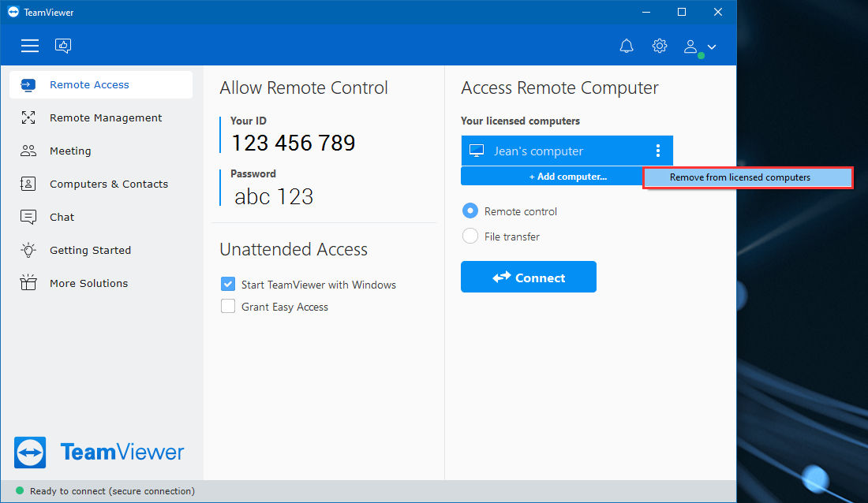Click the Getting Started lightbulb icon

(28, 250)
